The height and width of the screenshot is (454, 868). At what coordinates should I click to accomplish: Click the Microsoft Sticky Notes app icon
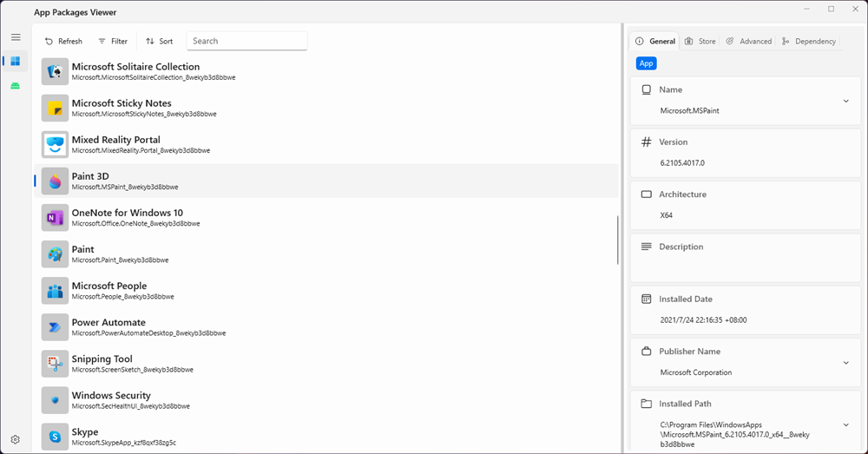(x=55, y=108)
